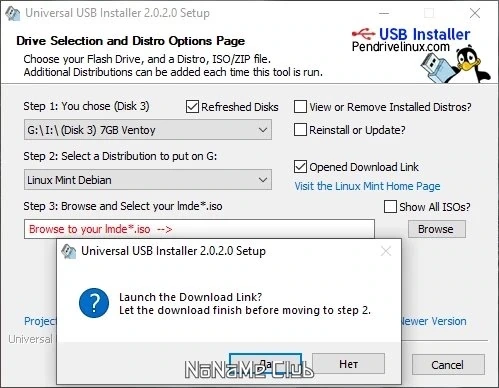Screen dimensions: 499x388
Task: Click the Newer Version link
Action: coord(433,321)
